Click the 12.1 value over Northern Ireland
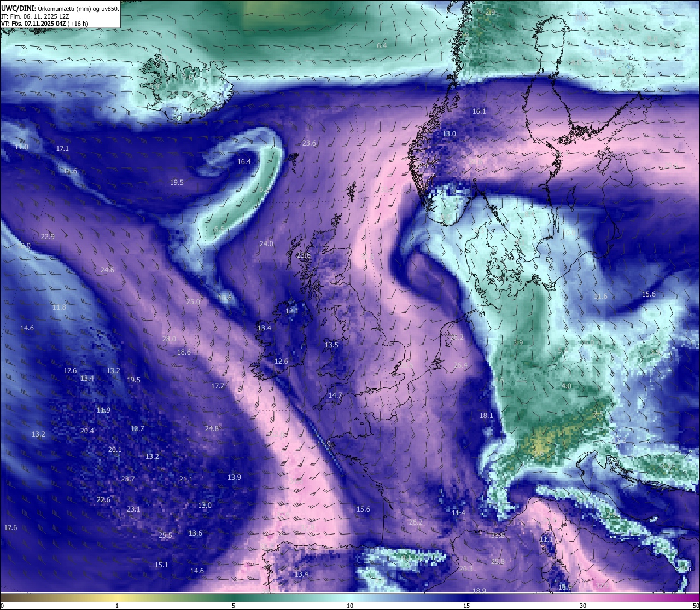The height and width of the screenshot is (610, 700). click(x=292, y=311)
